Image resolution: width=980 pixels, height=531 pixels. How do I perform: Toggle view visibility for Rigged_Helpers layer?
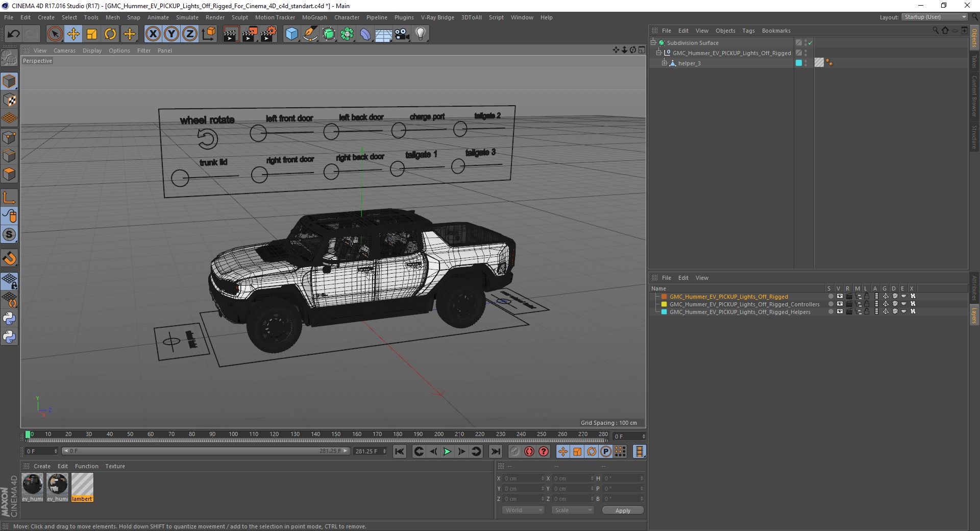click(x=840, y=312)
